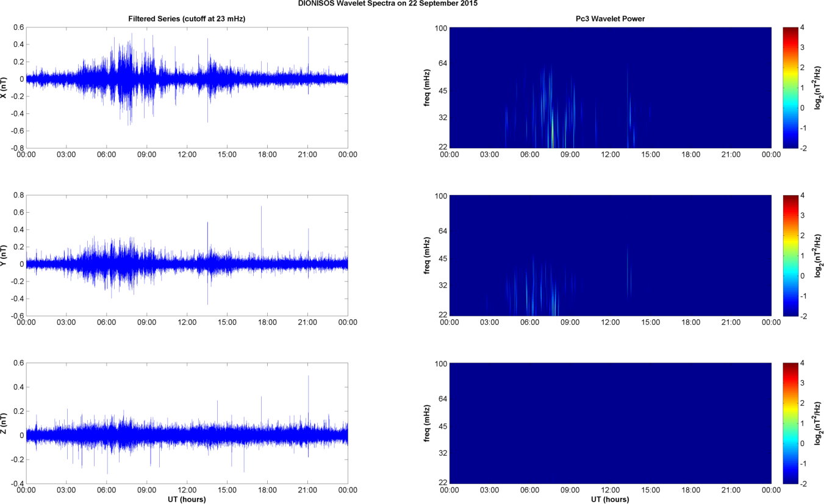Click the 100 mHz tick on the bottom spectrogram
This screenshot has width=824, height=504.
[440, 363]
